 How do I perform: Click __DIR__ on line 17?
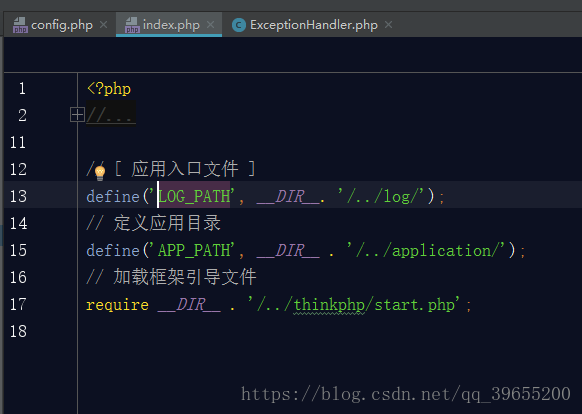pyautogui.click(x=189, y=305)
